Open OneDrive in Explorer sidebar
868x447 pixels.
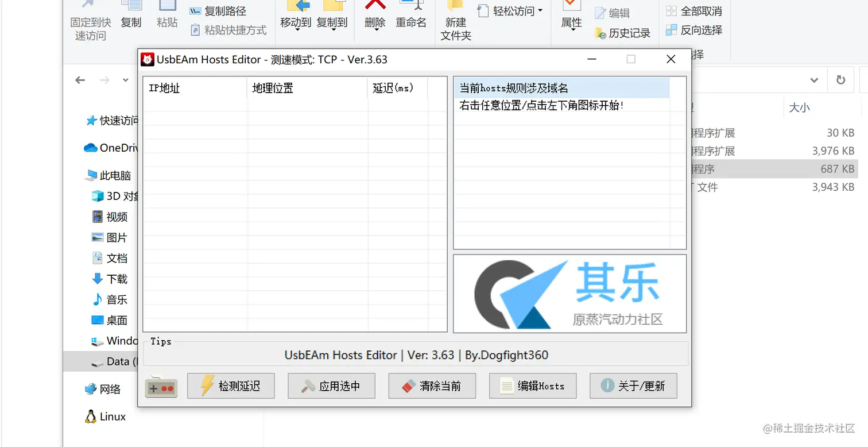[111, 148]
